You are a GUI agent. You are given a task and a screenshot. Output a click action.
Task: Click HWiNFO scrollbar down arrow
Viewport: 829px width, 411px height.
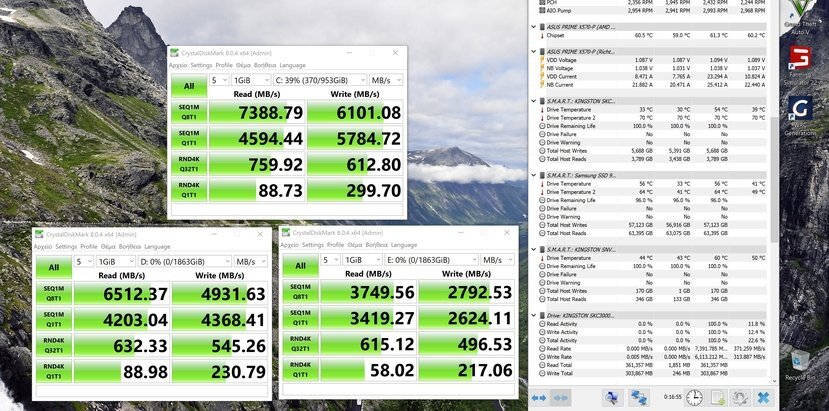(775, 381)
